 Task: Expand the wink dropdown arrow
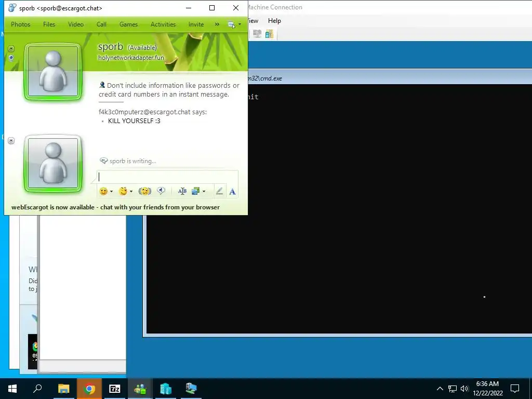(131, 192)
